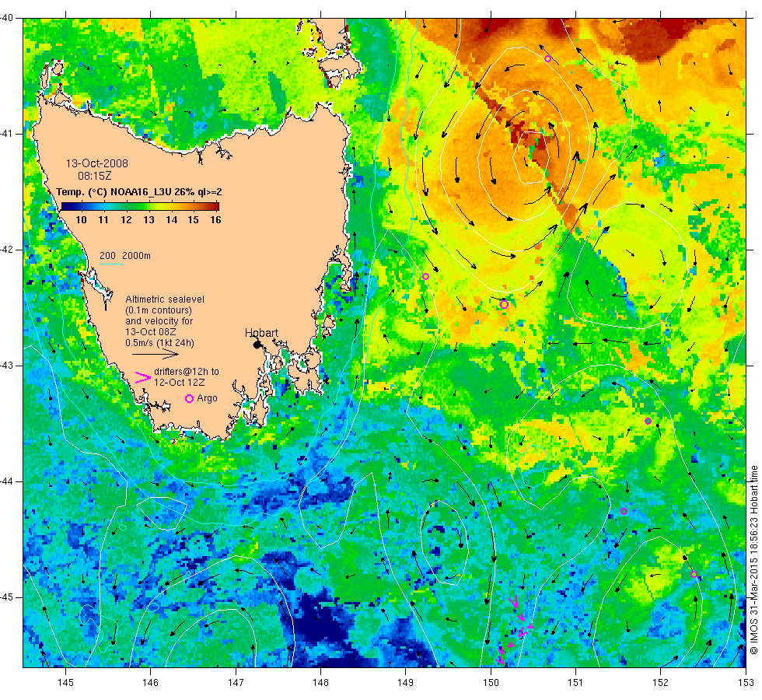Click the Argo float marker near -42.5, 150.2
The width and height of the screenshot is (762, 700).
(504, 305)
